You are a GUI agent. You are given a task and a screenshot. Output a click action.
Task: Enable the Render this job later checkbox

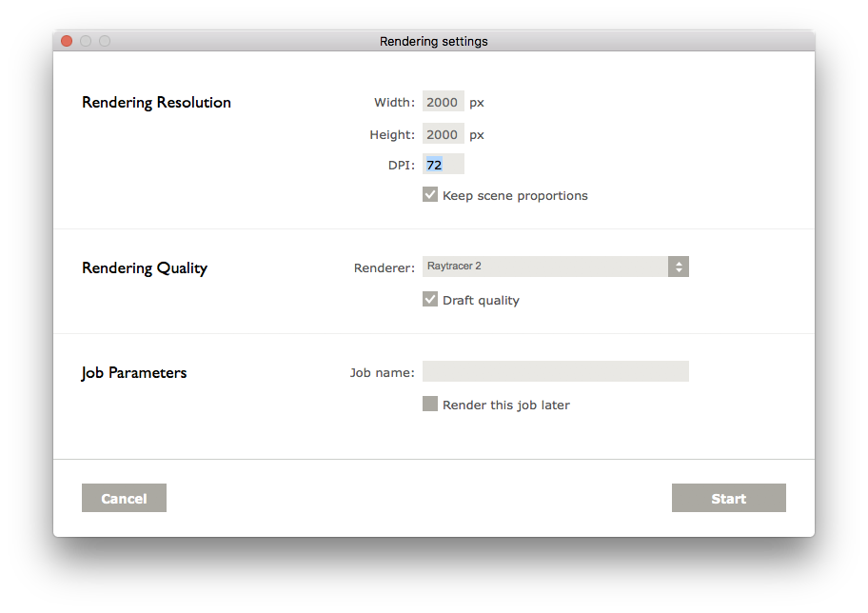430,404
